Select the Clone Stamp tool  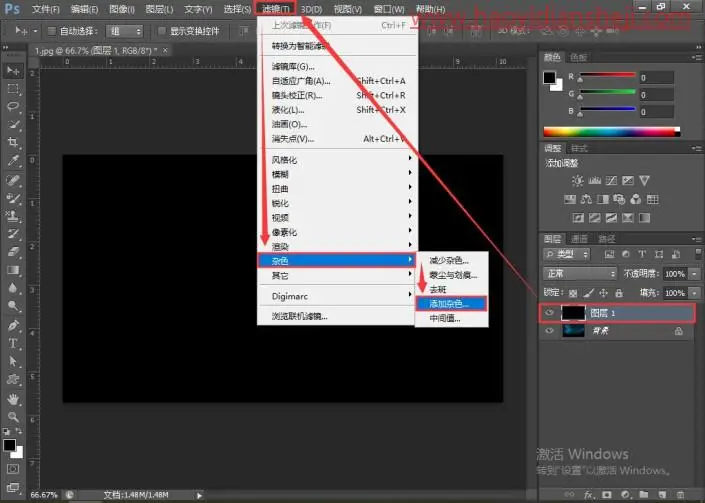(x=13, y=216)
